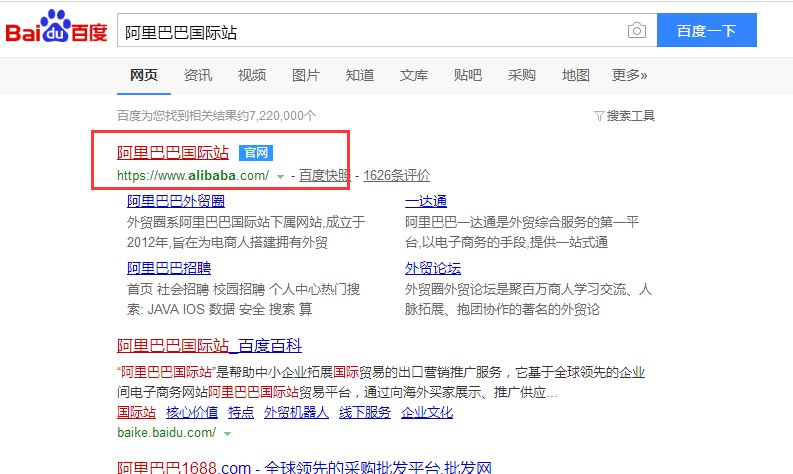Screen dimensions: 793x474
Task: Switch to the 知道 tab
Action: (x=360, y=75)
